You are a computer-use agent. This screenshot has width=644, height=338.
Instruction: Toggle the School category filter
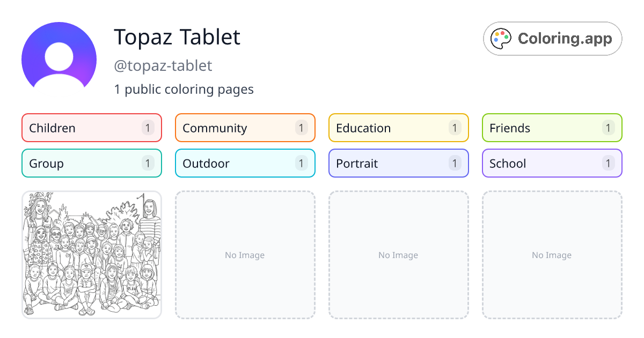point(552,163)
